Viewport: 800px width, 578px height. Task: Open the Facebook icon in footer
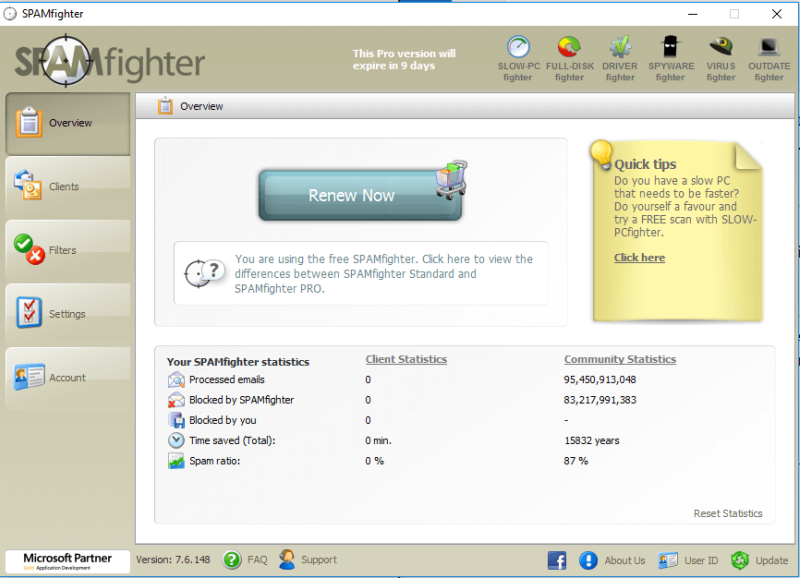(557, 560)
